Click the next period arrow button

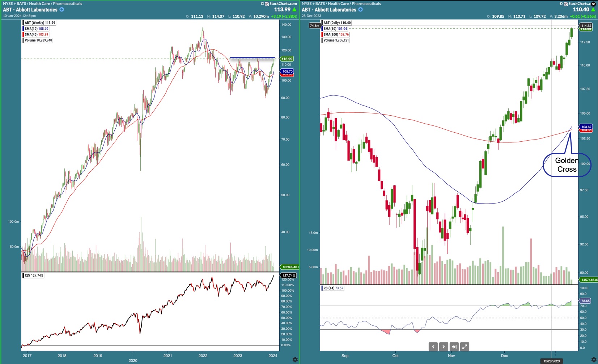coord(444,347)
